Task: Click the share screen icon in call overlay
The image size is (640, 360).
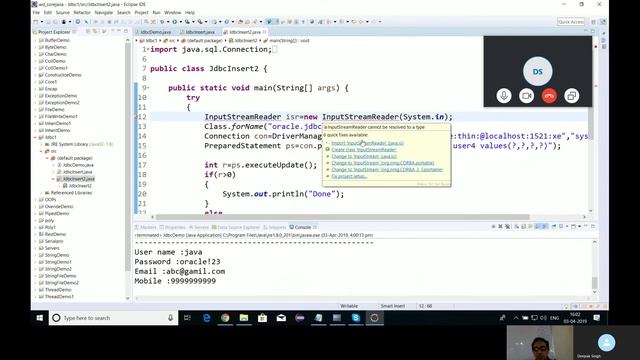Action: pos(571,96)
